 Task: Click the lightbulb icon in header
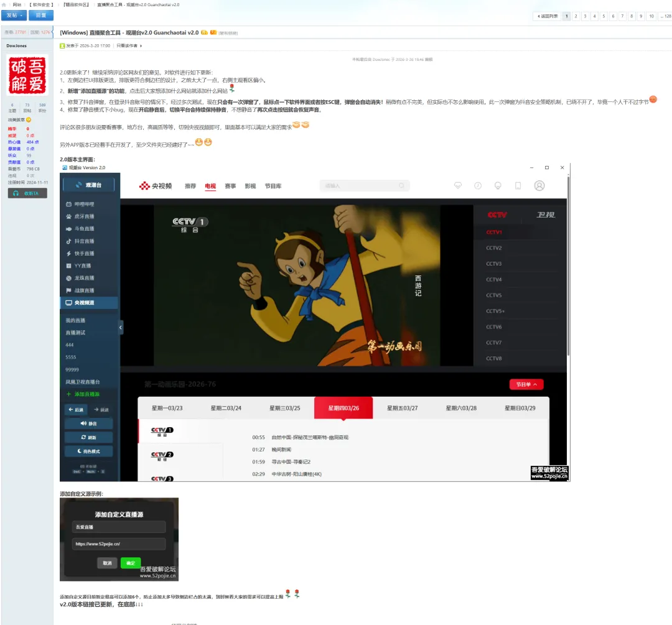point(498,185)
